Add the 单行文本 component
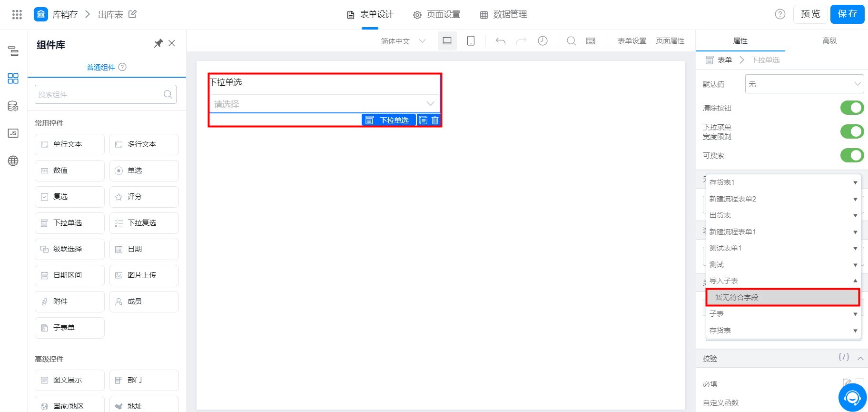The height and width of the screenshot is (412, 868). coord(69,144)
